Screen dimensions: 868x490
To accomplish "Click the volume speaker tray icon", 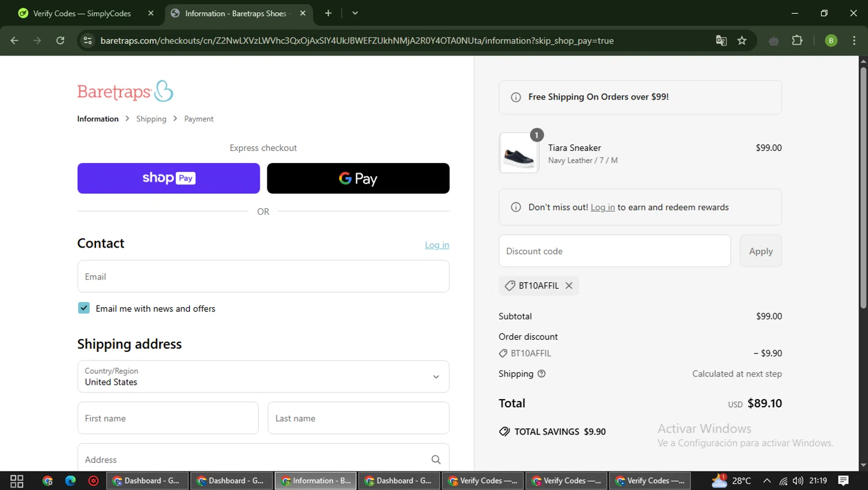I will 798,481.
